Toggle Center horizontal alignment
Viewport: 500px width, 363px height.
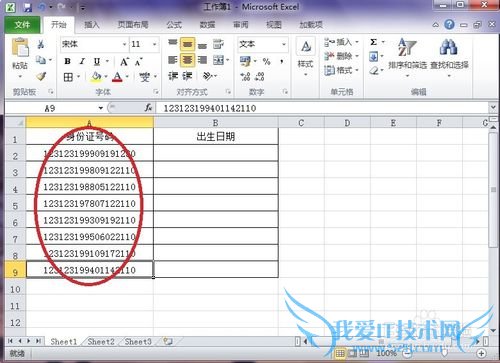[187, 60]
